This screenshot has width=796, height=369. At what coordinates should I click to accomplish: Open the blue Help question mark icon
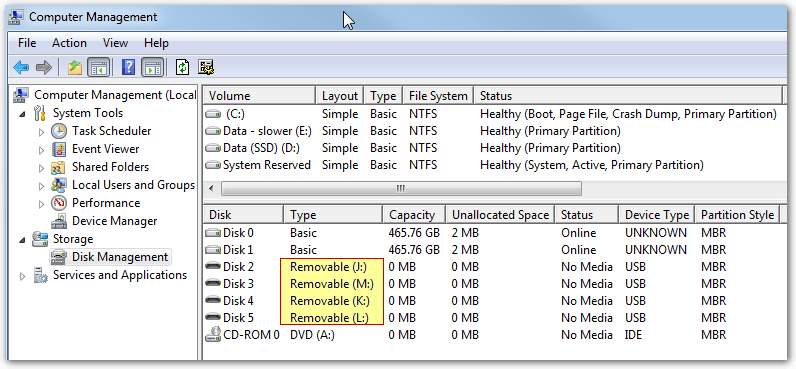tap(128, 67)
